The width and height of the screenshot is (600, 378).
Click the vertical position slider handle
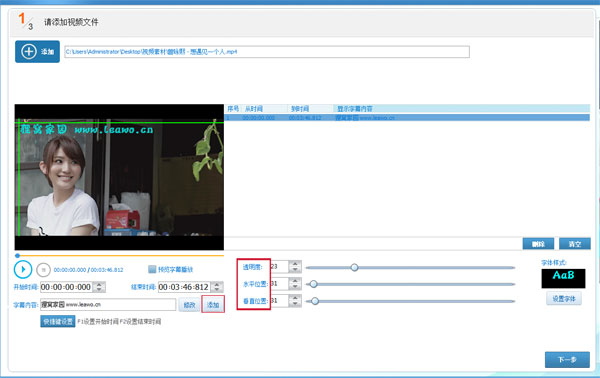click(x=315, y=301)
